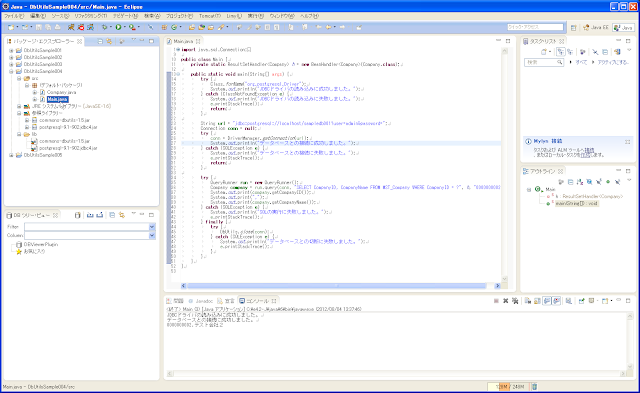Screen dimensions: 640x393
Task: Click the Collapse All icon in Package Explorer
Action: tap(100, 41)
